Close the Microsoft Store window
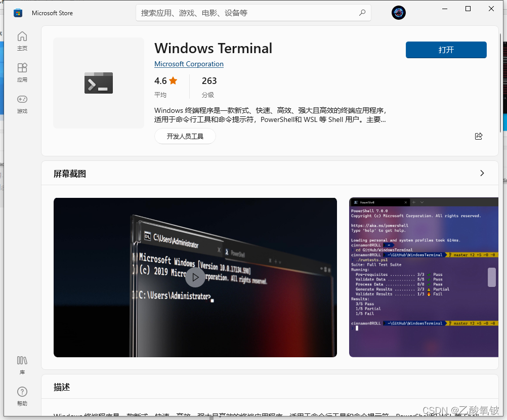 [491, 9]
